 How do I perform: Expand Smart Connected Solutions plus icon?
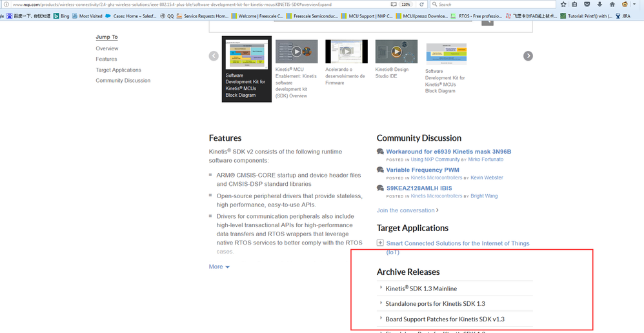(380, 243)
